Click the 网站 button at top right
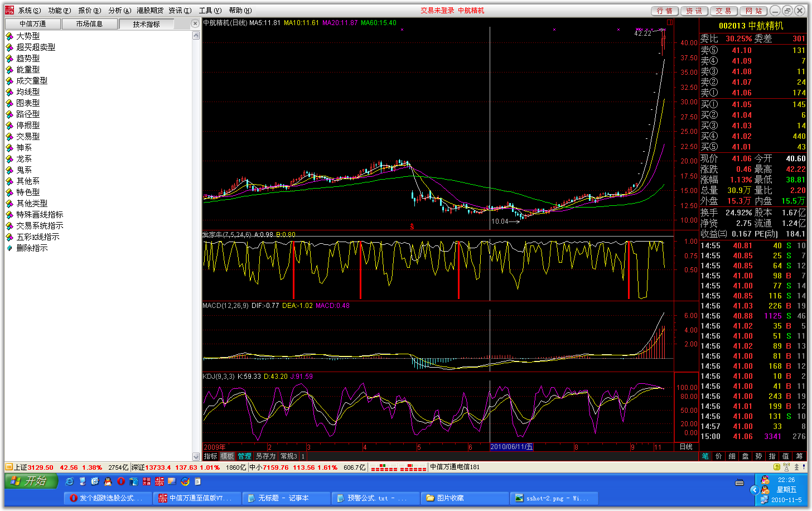The image size is (812, 511). click(753, 11)
